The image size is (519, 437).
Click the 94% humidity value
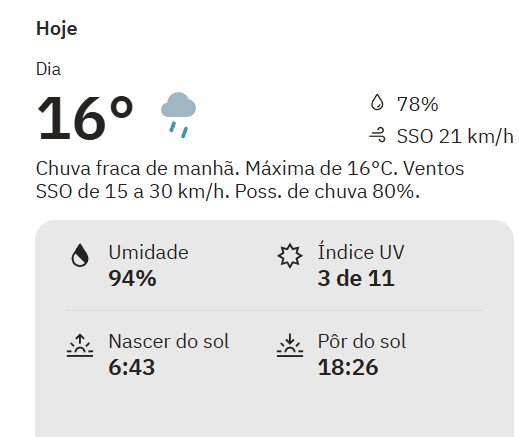pos(132,278)
